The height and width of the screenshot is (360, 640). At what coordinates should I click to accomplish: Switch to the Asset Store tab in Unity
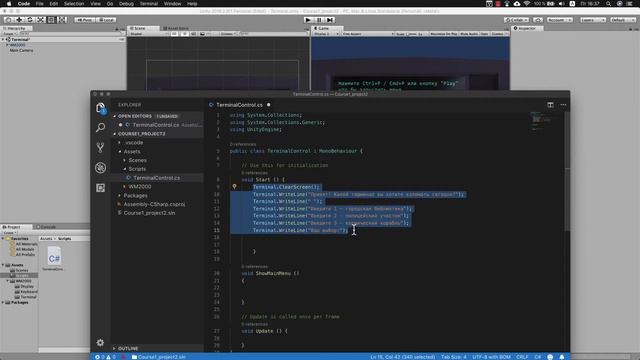[x=176, y=28]
